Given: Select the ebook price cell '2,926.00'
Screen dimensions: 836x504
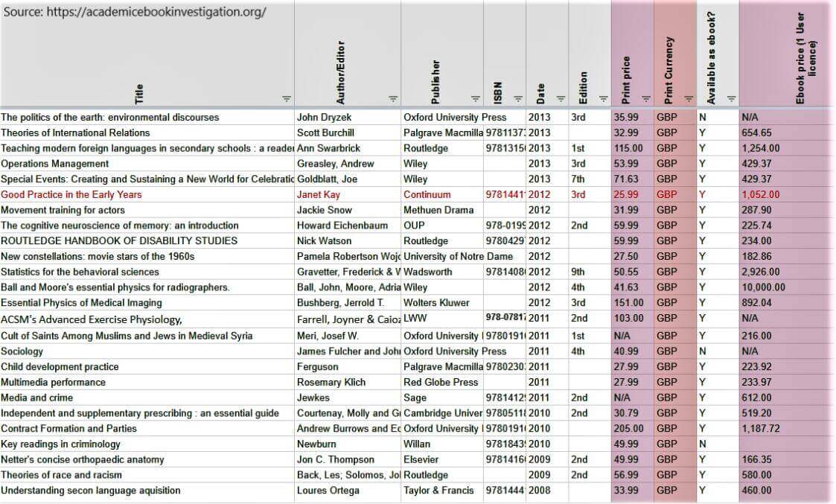Looking at the screenshot, I should click(x=786, y=272).
